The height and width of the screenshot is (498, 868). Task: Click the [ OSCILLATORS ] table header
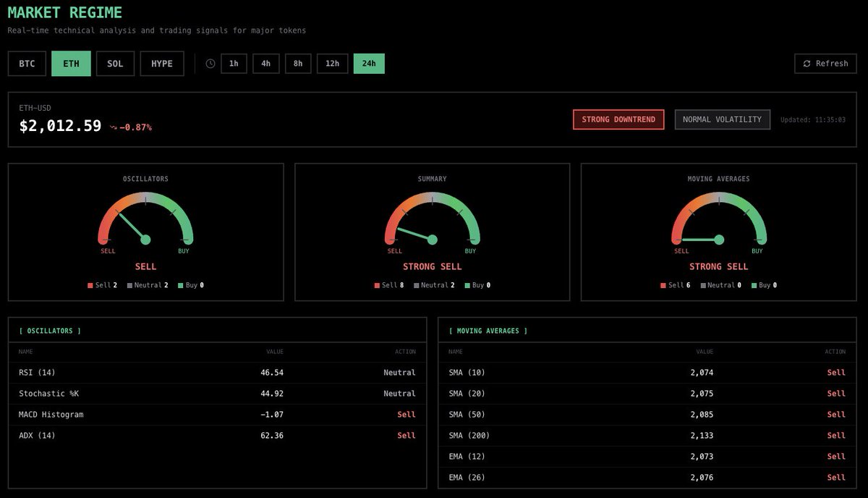click(x=50, y=331)
